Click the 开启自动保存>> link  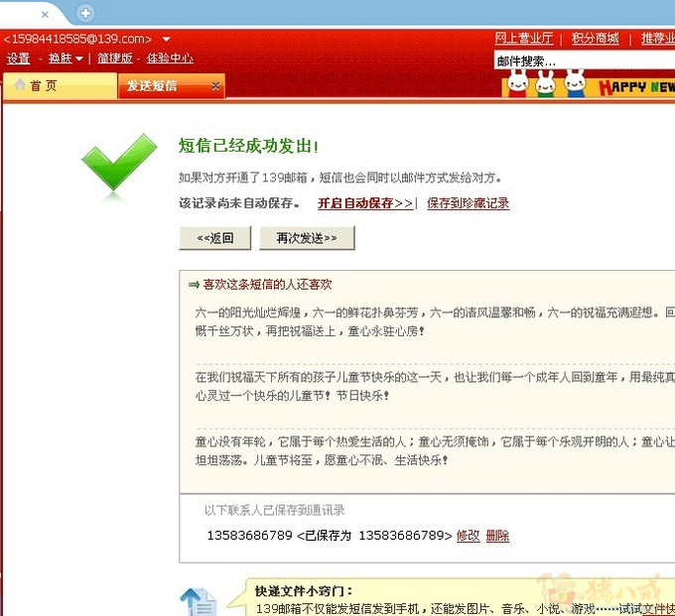365,203
